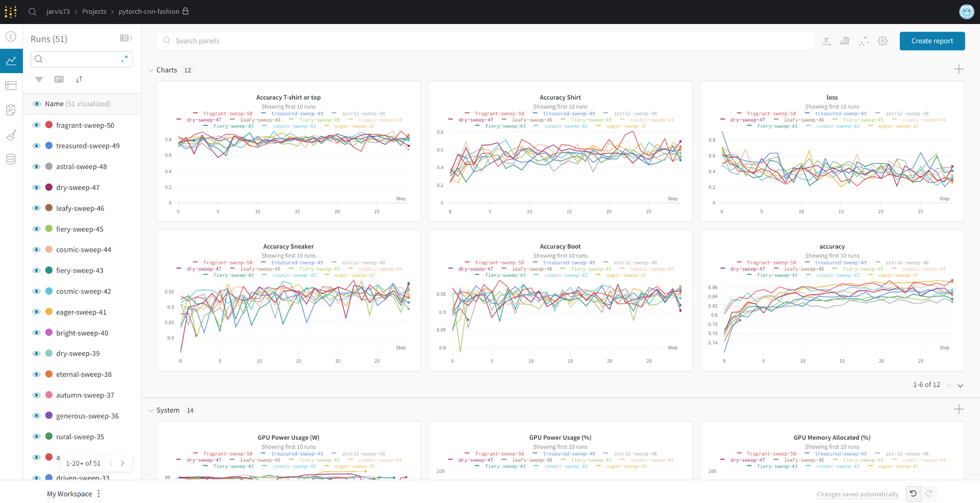Collapse the Charts section
Viewport: 980px width, 503px height.
coord(151,70)
